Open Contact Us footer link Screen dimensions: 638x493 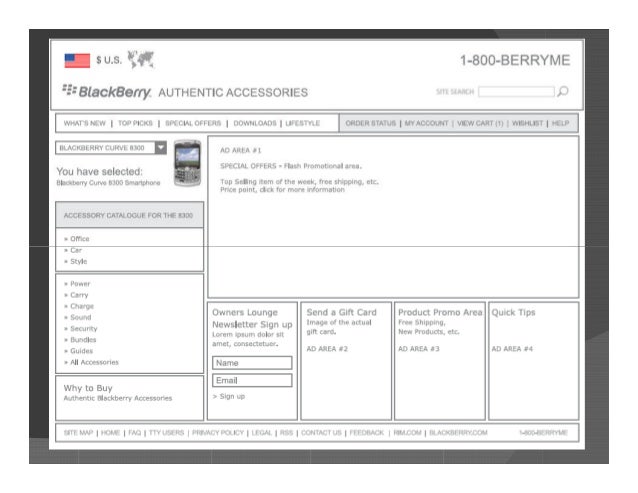coord(321,433)
